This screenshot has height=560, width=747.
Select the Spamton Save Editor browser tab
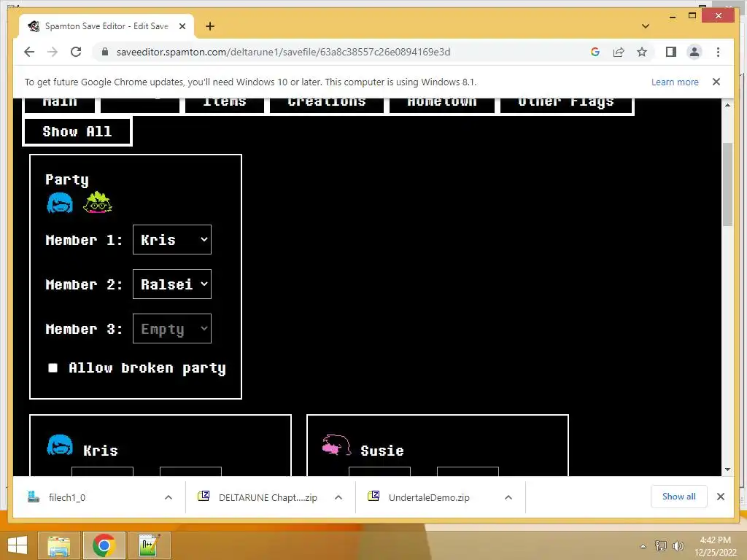106,26
